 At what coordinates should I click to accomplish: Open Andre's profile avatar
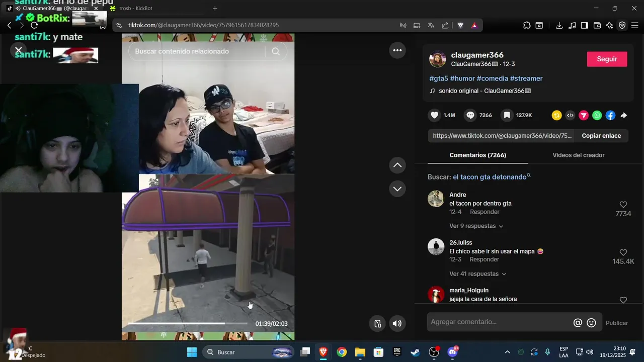(436, 199)
